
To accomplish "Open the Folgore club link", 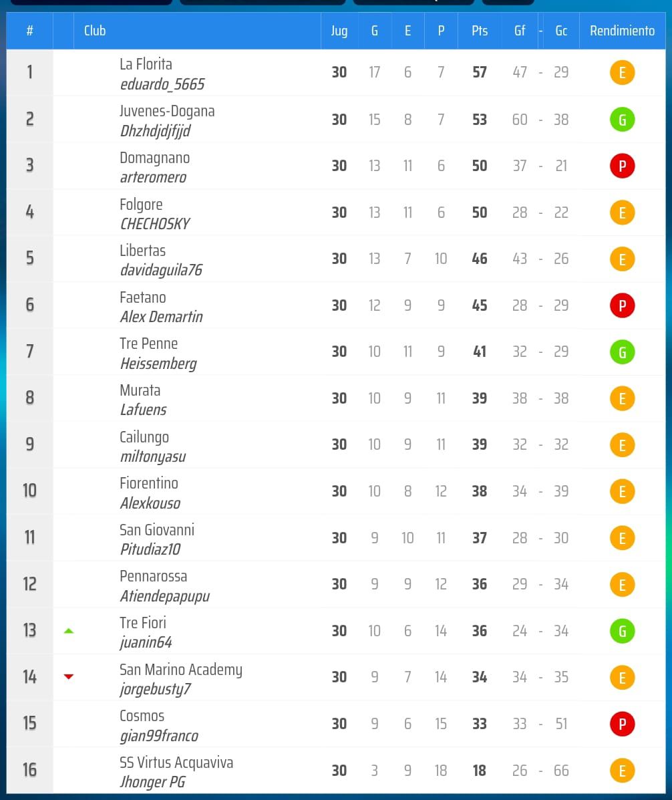I will coord(141,205).
